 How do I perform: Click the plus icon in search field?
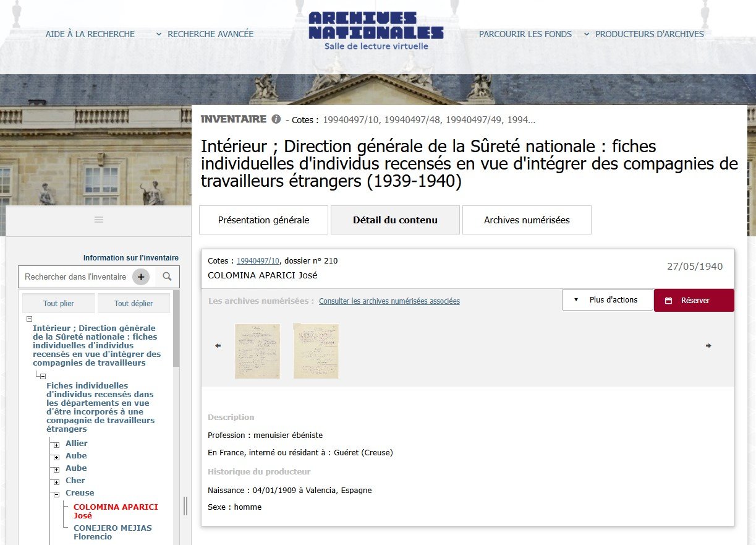tap(141, 277)
